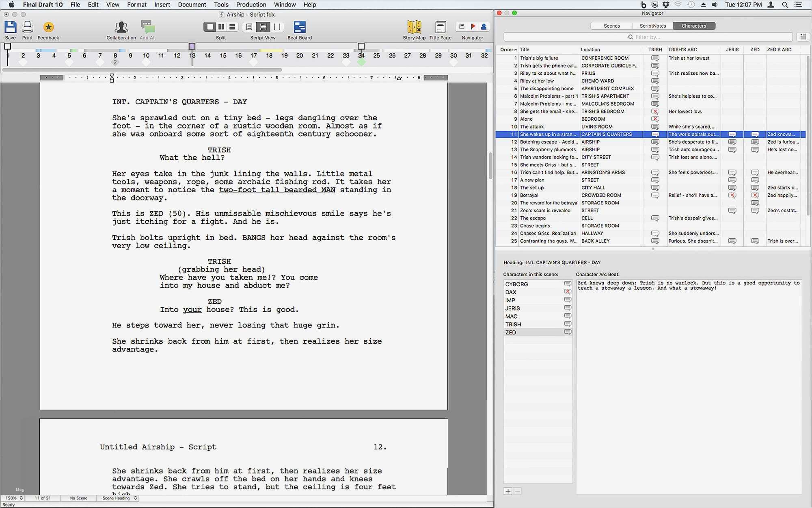Open the Beat Board view
Viewport: 812px width, 508px height.
click(300, 28)
